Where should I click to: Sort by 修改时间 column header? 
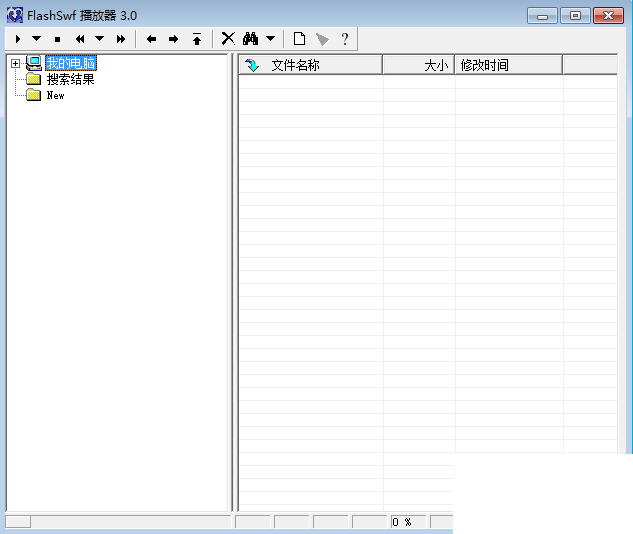click(x=509, y=65)
